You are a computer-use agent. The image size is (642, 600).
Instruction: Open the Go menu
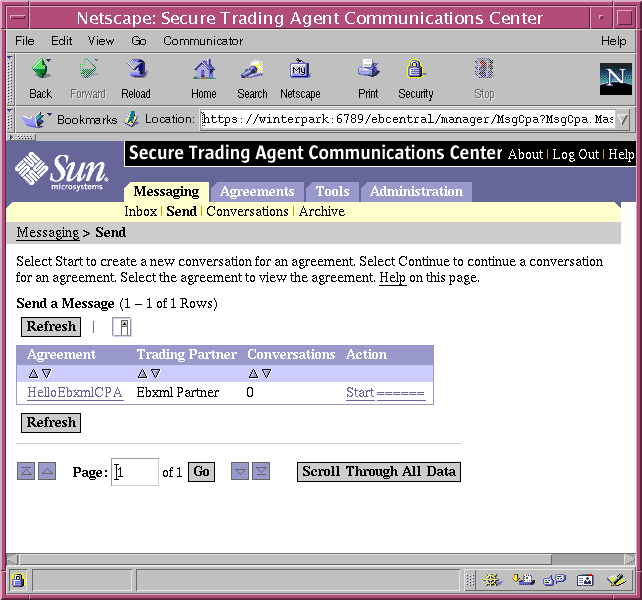[138, 41]
